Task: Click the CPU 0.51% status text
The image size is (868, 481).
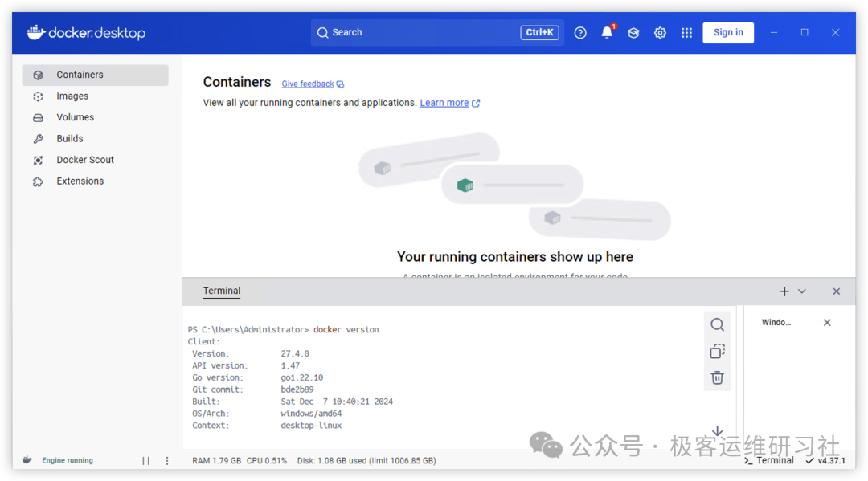Action: (267, 461)
